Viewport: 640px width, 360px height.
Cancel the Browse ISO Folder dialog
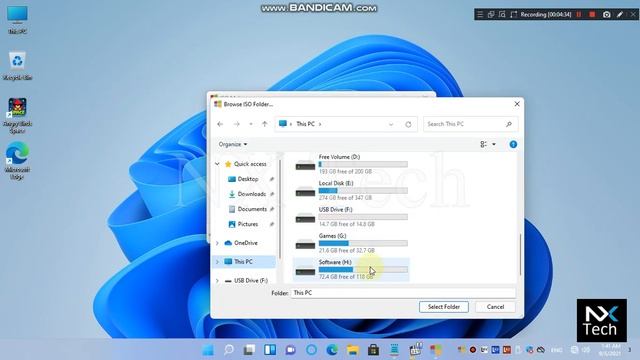point(495,307)
